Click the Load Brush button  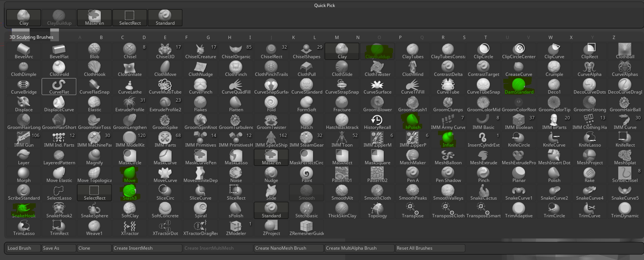[23, 248]
